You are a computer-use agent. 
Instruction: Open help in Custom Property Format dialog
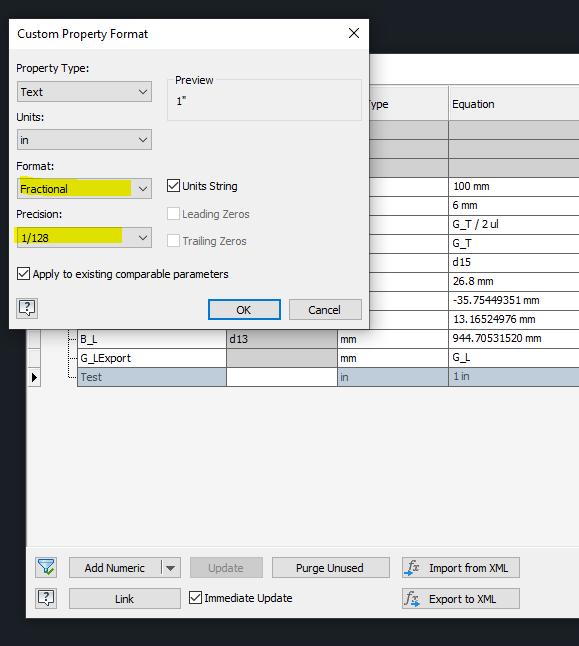coord(27,308)
